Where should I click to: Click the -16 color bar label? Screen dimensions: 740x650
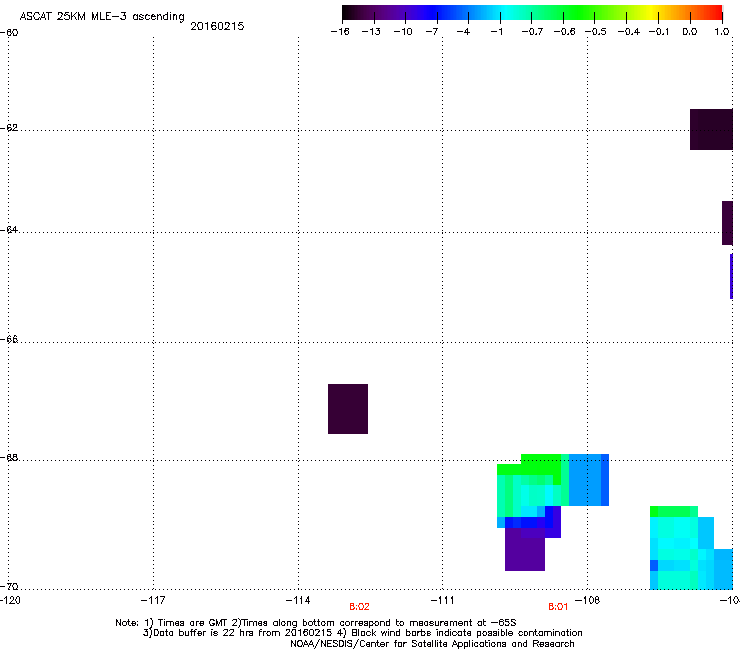click(x=340, y=32)
